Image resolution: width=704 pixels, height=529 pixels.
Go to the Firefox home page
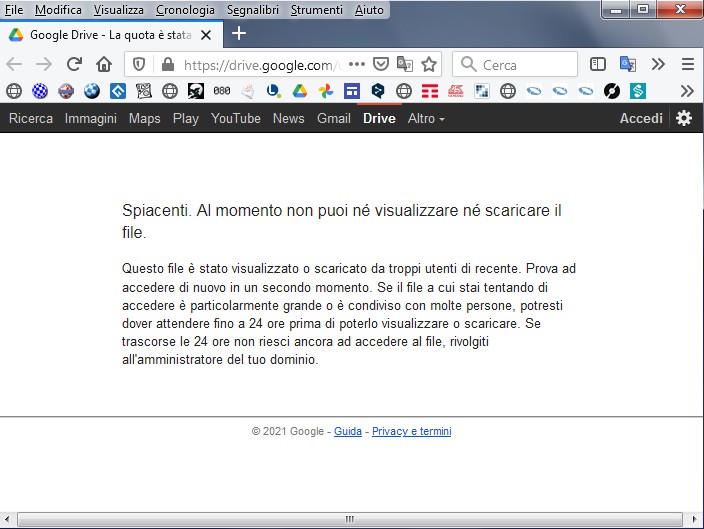click(x=104, y=64)
